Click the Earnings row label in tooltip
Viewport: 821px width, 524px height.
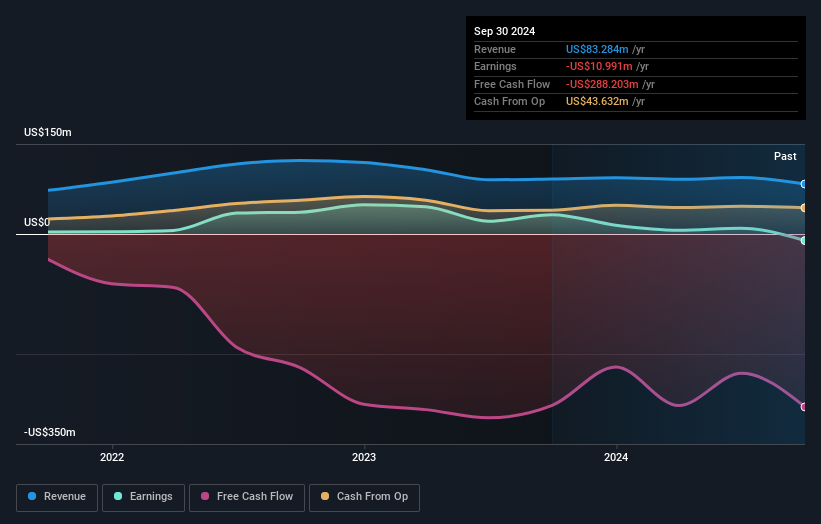(x=495, y=66)
